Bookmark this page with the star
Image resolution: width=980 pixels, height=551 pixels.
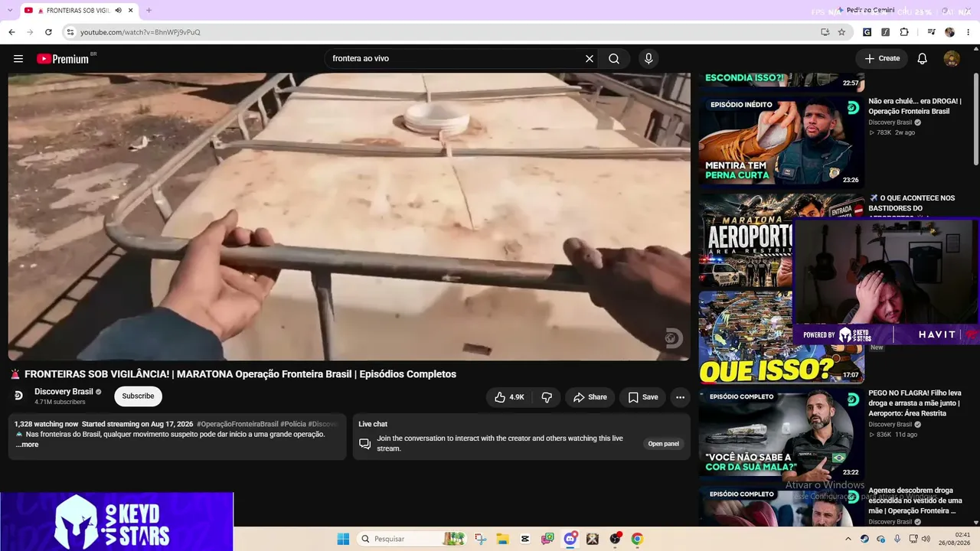841,32
